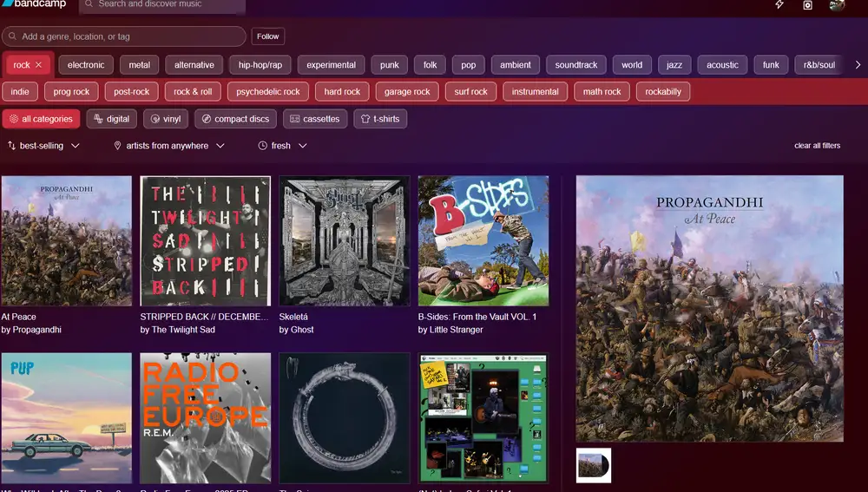Select the t-shirts category filter
868x492 pixels.
pos(380,119)
